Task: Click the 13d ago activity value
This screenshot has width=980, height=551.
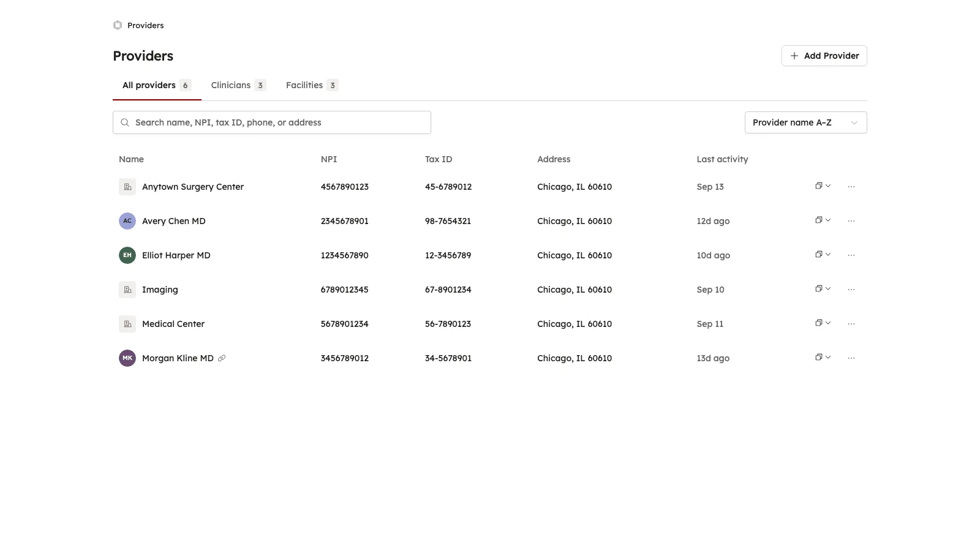Action: [713, 358]
